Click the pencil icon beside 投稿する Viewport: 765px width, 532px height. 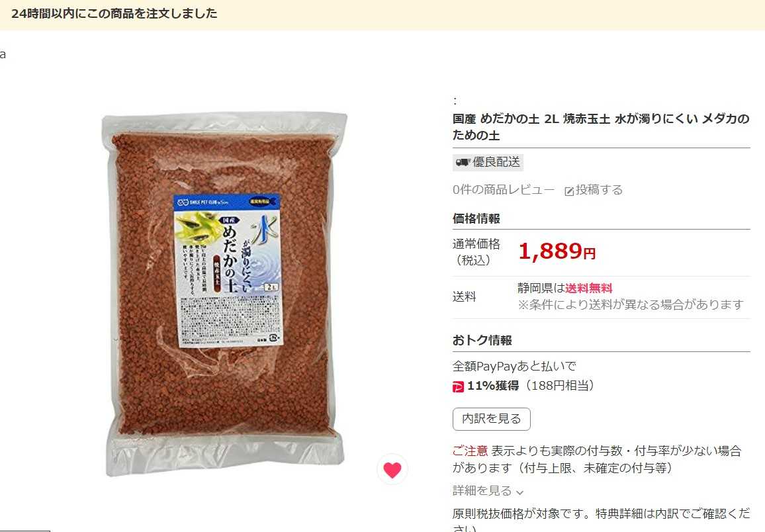click(x=569, y=191)
